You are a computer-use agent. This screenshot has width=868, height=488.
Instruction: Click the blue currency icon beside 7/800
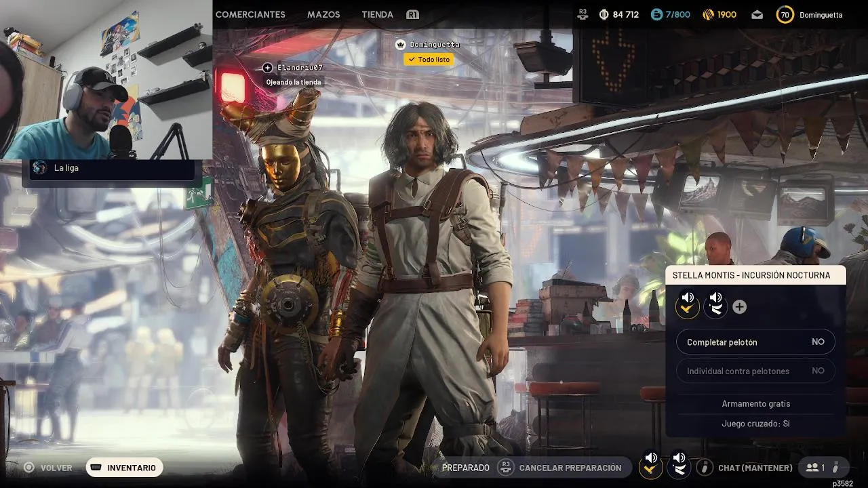click(x=656, y=14)
